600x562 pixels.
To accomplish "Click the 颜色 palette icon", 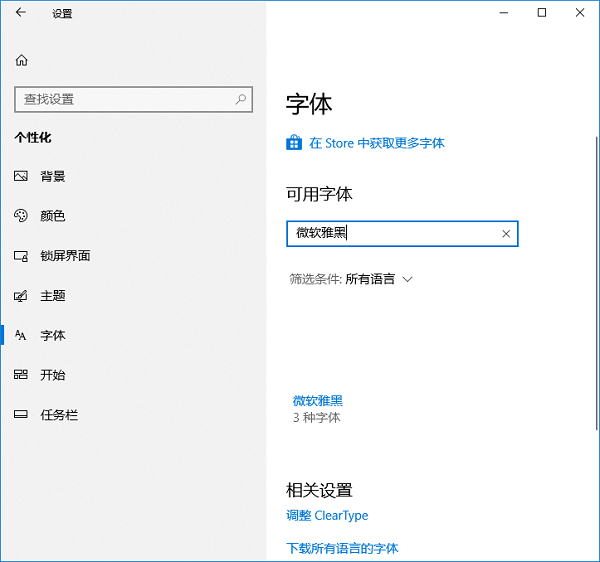I will pos(21,216).
